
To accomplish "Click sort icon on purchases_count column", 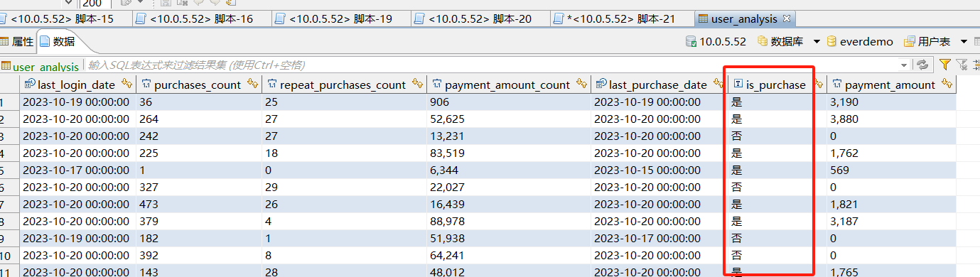I will click(253, 84).
